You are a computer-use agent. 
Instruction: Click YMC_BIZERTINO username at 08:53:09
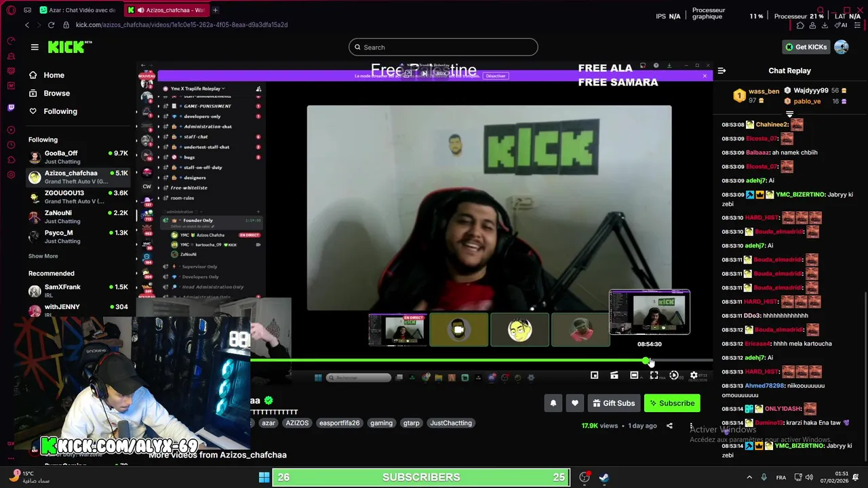[x=800, y=195]
